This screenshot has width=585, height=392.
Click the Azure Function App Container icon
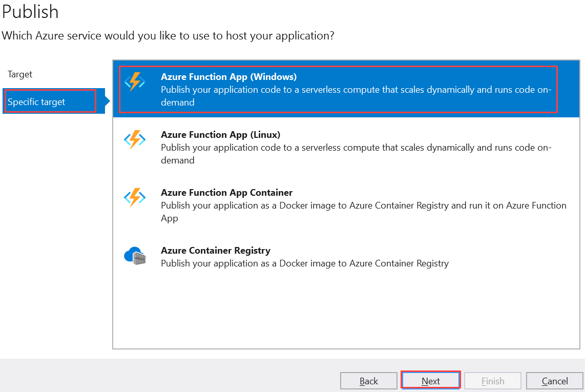tap(135, 197)
